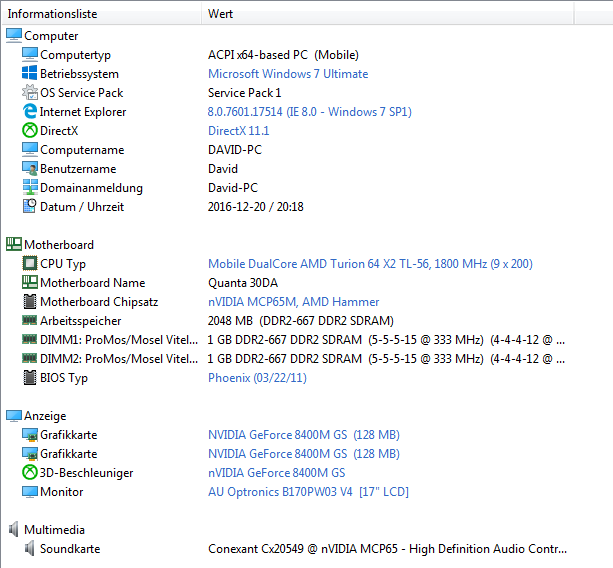Click the Motherboard Name row icon

30,282
